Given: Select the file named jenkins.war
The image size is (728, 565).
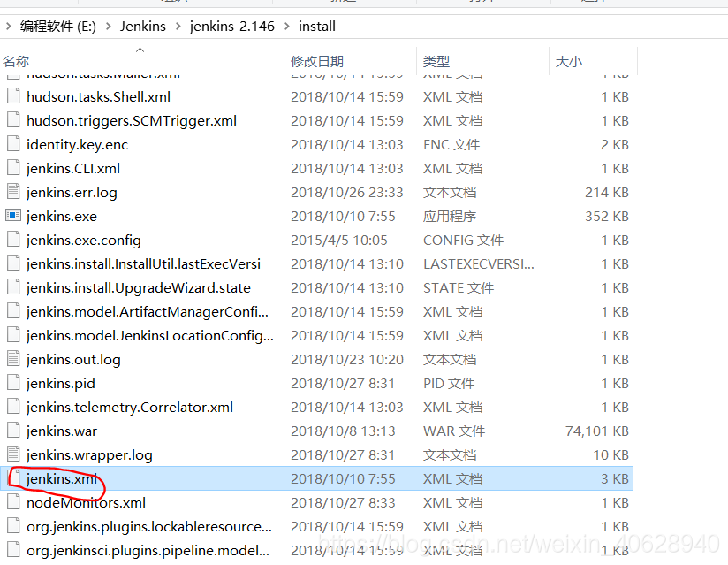Looking at the screenshot, I should pos(62,431).
